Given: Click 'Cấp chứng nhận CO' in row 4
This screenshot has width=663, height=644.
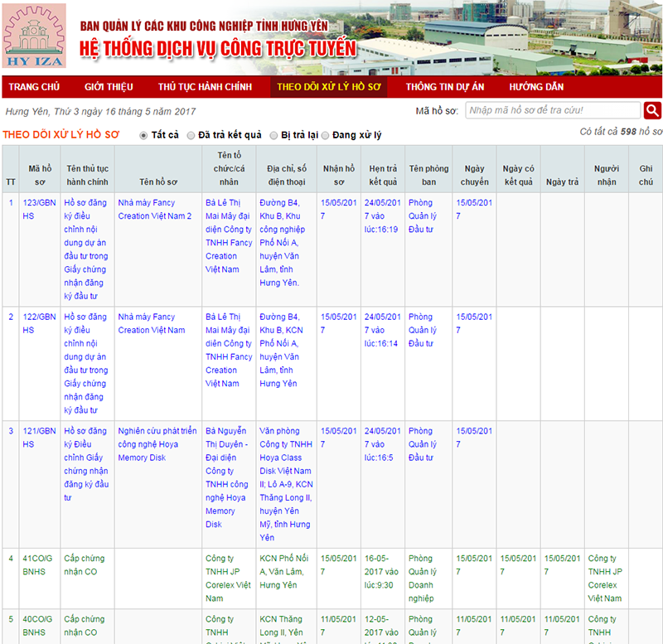Looking at the screenshot, I should (x=85, y=565).
